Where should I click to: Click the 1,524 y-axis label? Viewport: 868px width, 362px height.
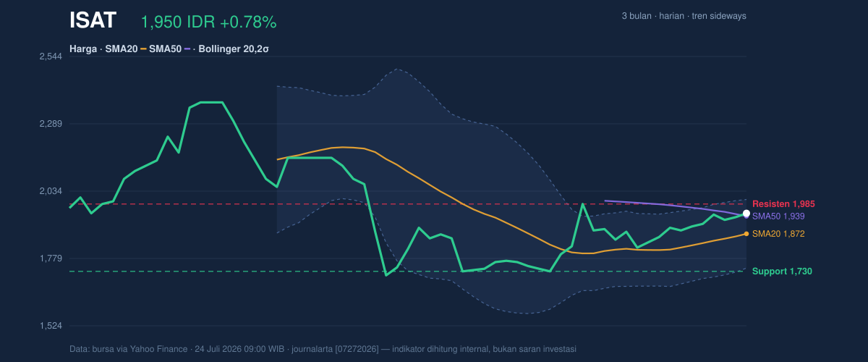pos(50,326)
